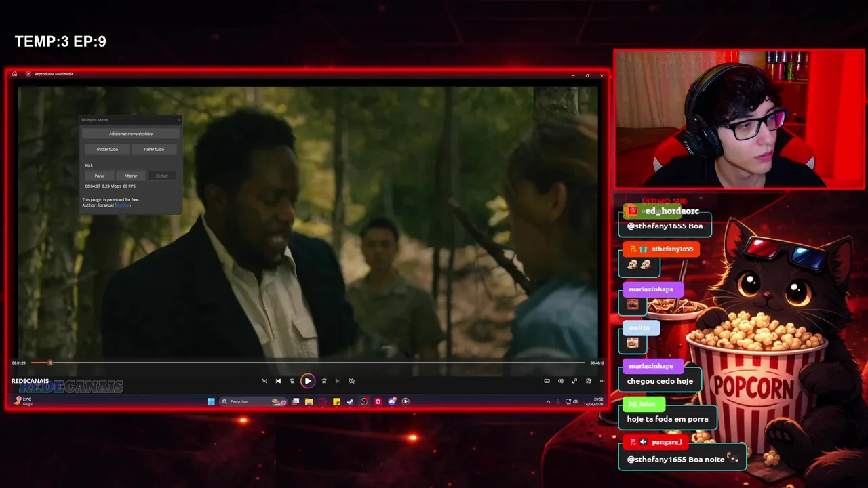Viewport: 868px width, 488px height.
Task: Click Alterar for the Kick output
Action: pyautogui.click(x=131, y=176)
